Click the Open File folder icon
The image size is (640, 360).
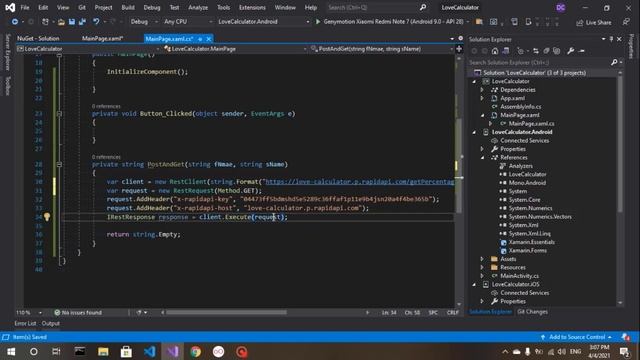[61, 22]
